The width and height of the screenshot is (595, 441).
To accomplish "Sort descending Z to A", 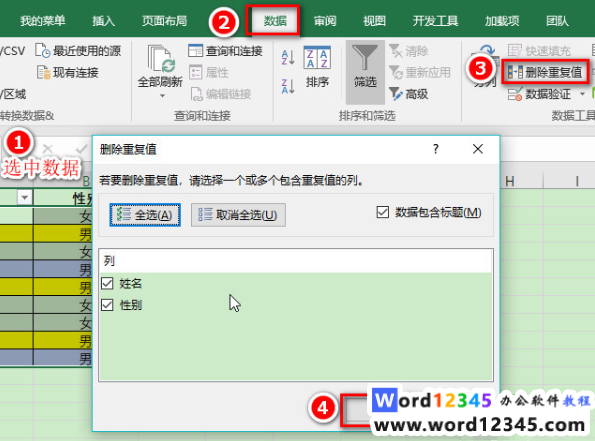I will (288, 86).
